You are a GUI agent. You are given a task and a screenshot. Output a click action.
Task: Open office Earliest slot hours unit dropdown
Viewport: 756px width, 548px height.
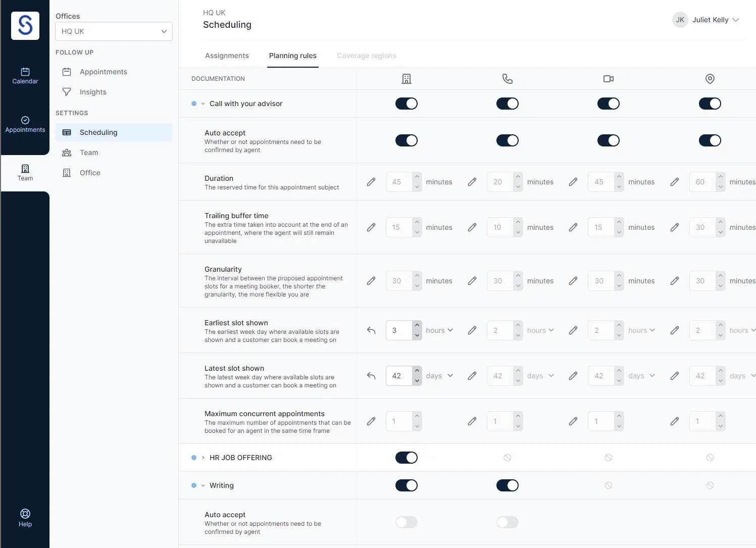(439, 330)
